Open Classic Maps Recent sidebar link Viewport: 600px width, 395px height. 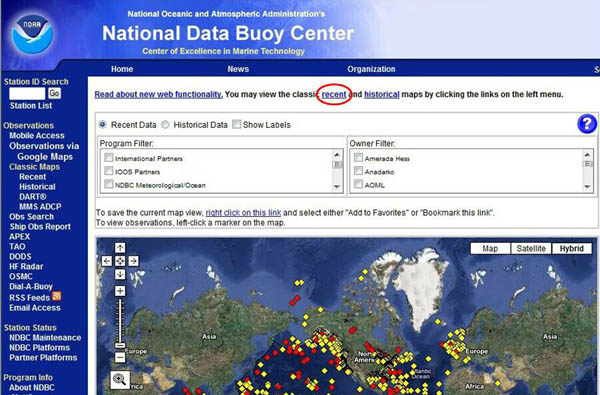tap(33, 177)
